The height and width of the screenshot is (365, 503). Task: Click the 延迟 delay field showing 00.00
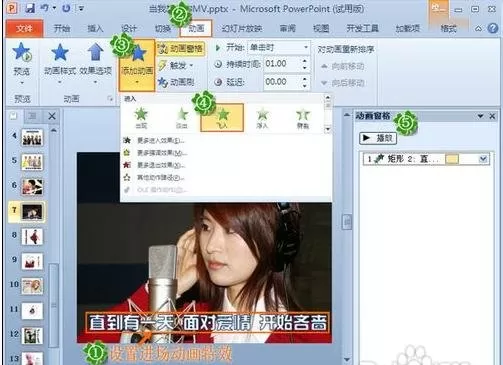click(282, 82)
